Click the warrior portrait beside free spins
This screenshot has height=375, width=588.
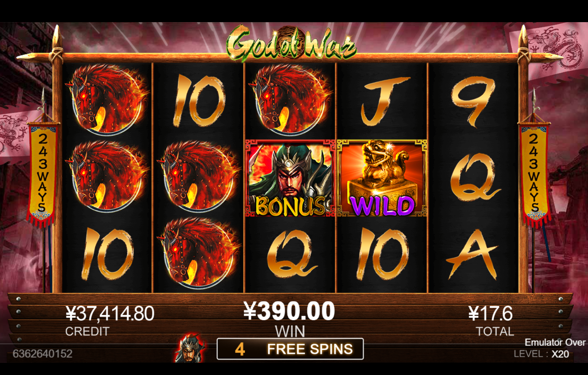click(190, 348)
